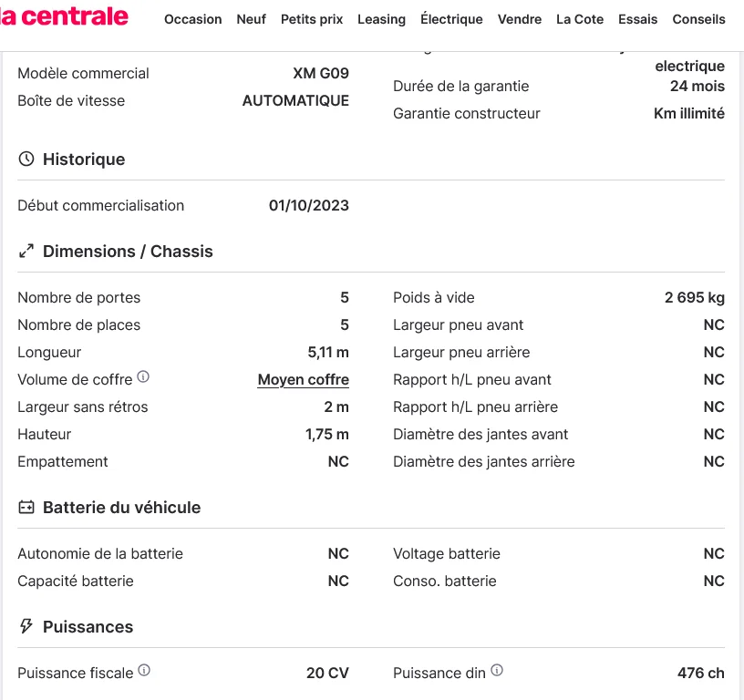Select the NC value for Empattement
The width and height of the screenshot is (744, 700).
tap(338, 462)
